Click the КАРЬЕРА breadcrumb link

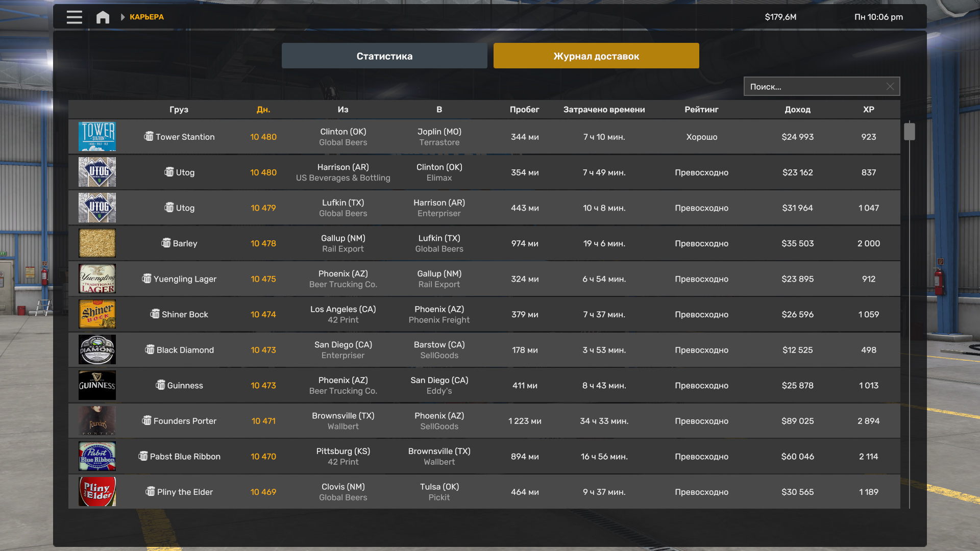[146, 17]
